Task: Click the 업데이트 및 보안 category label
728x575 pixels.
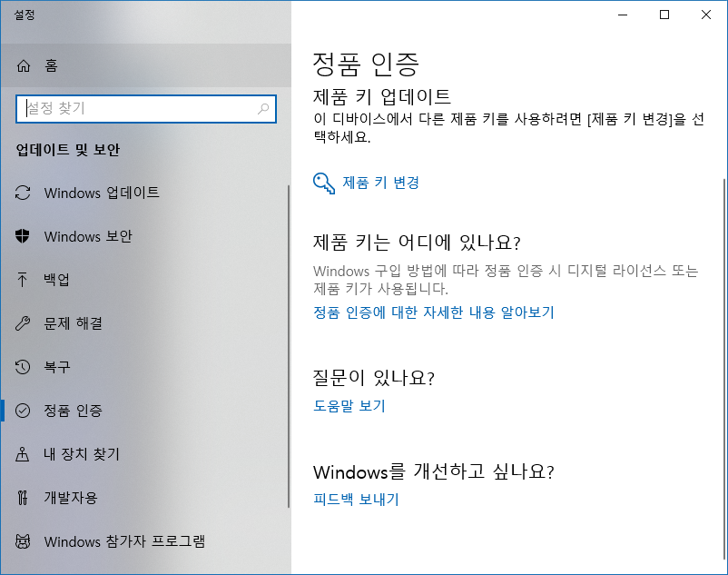Action: point(68,150)
